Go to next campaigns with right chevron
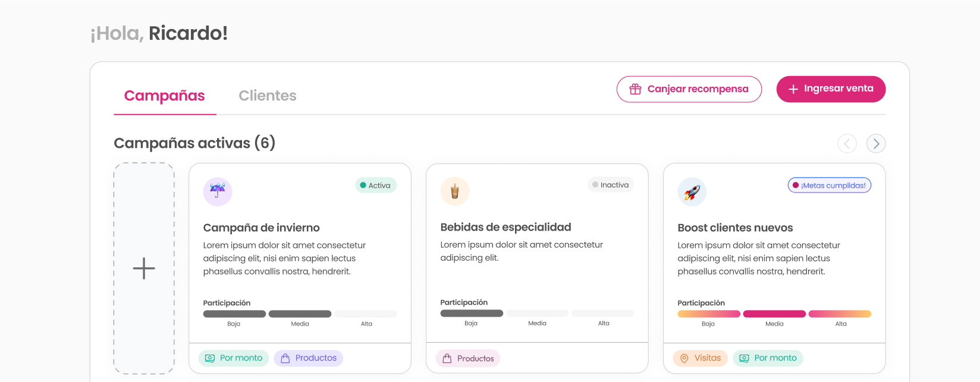This screenshot has width=980, height=382. tap(876, 144)
